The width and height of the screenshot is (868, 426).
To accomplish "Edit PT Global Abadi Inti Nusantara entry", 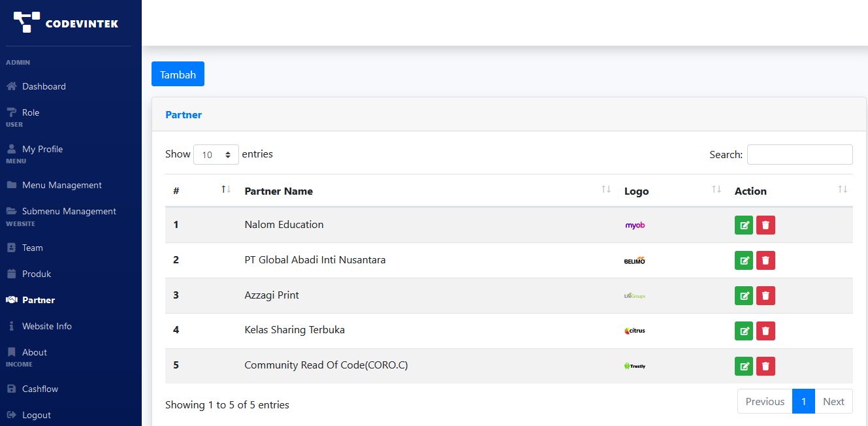I will point(743,261).
